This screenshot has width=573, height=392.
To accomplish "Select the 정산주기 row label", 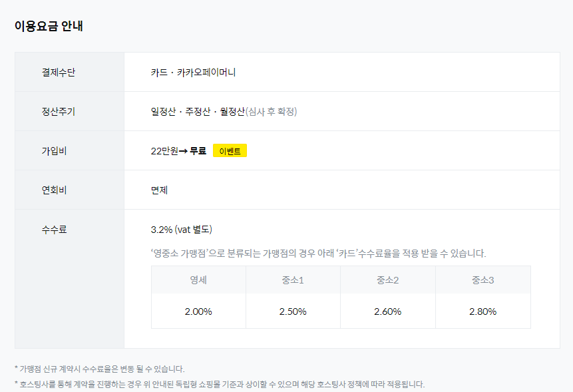I will pyautogui.click(x=59, y=111).
